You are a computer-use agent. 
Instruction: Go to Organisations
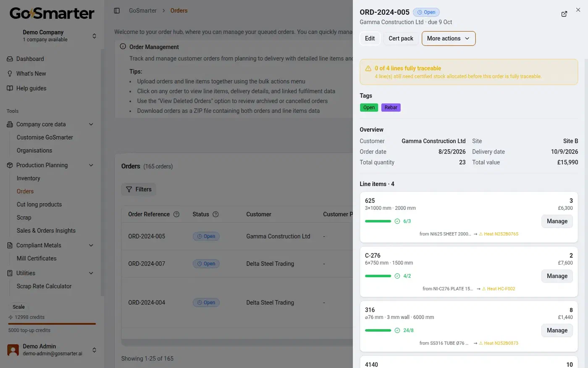[x=34, y=151]
